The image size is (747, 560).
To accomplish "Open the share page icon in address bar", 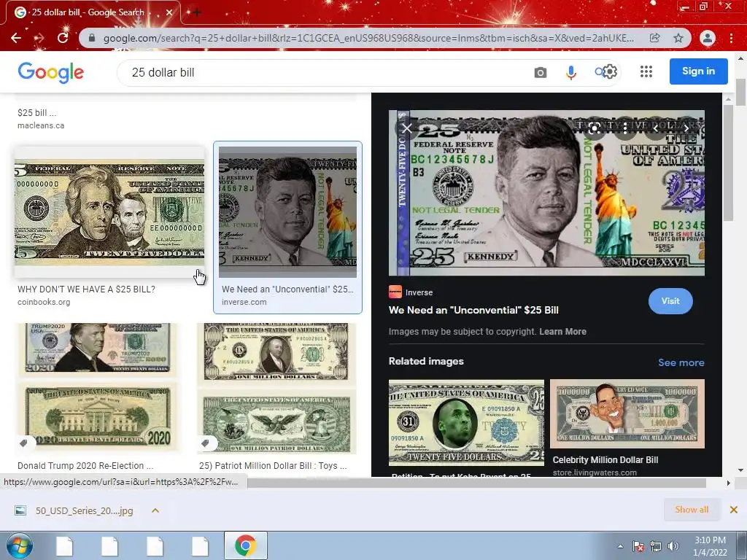I will point(655,38).
